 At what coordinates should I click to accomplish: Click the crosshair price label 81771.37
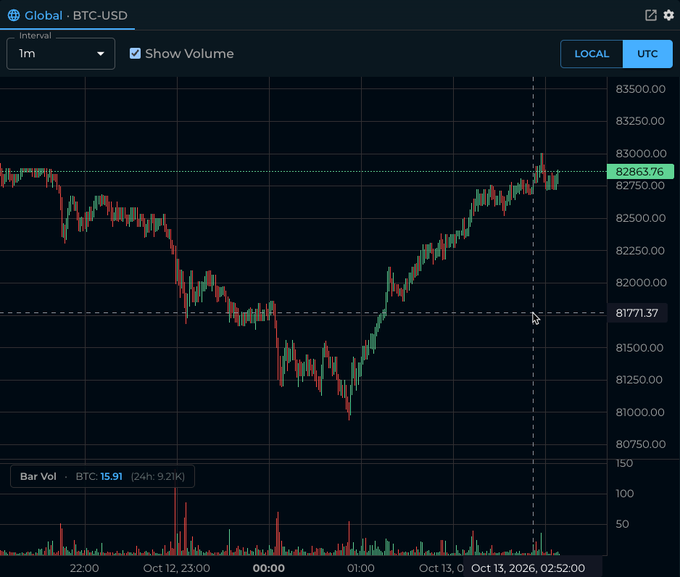click(x=637, y=313)
